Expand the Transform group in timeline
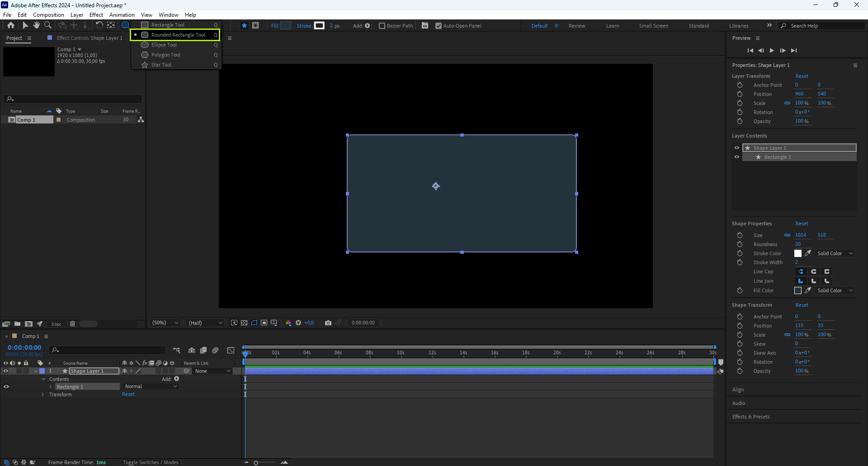Image resolution: width=868 pixels, height=466 pixels. (43, 395)
